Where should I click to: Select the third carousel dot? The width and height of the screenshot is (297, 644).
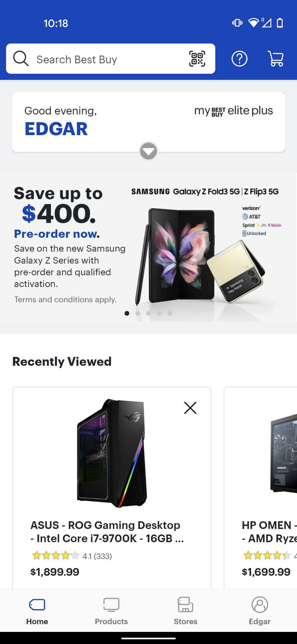[x=148, y=313]
